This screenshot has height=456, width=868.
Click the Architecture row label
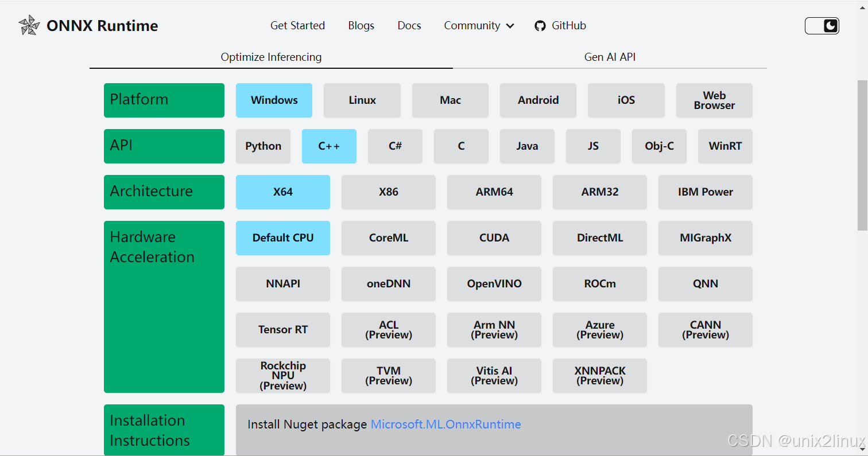click(x=164, y=192)
